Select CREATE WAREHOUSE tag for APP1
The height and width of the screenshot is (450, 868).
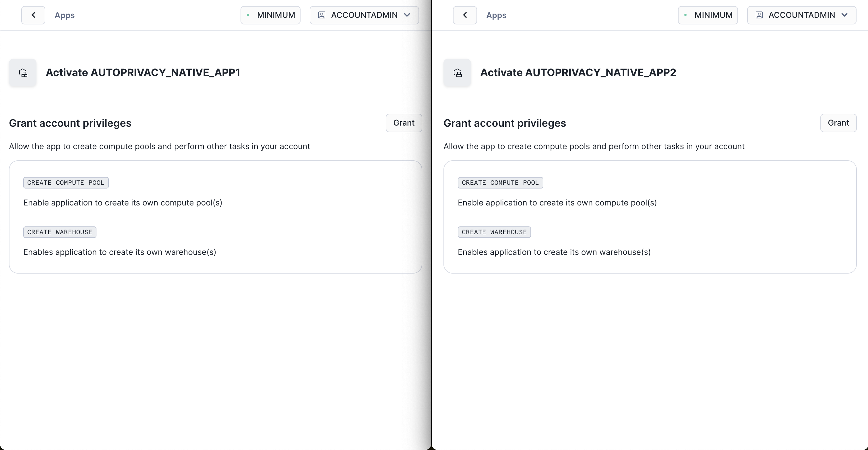(x=60, y=232)
